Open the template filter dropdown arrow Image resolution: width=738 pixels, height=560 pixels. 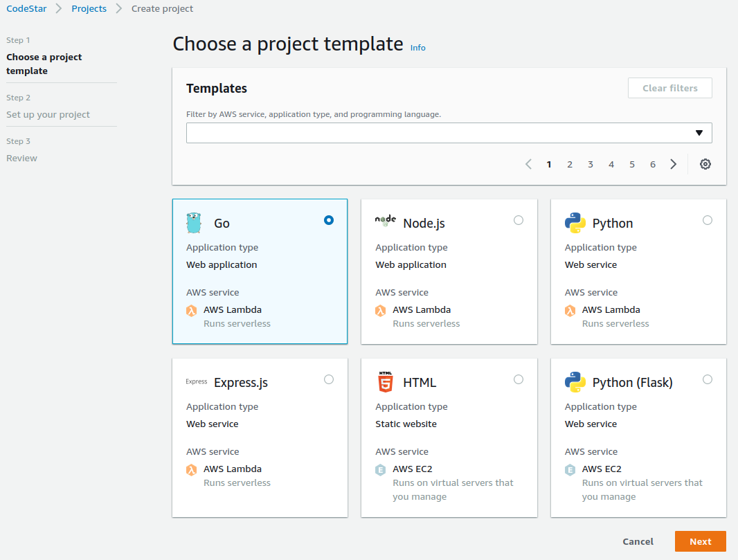[x=699, y=133]
